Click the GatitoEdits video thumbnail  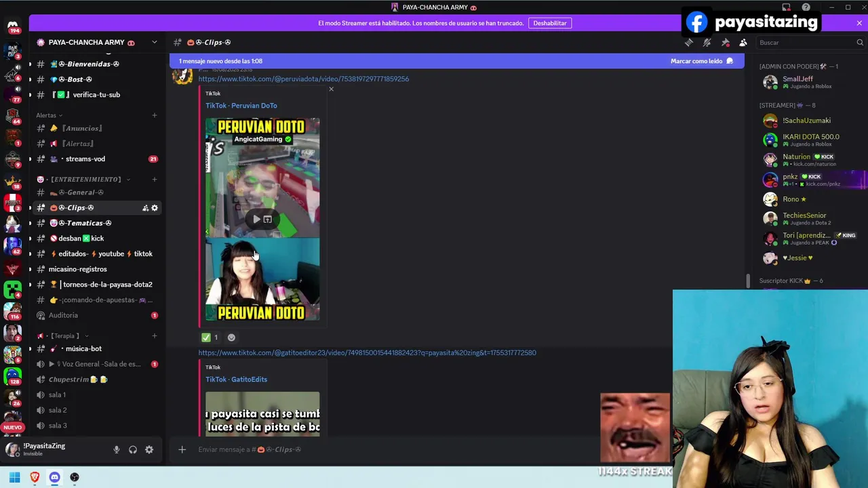(262, 413)
